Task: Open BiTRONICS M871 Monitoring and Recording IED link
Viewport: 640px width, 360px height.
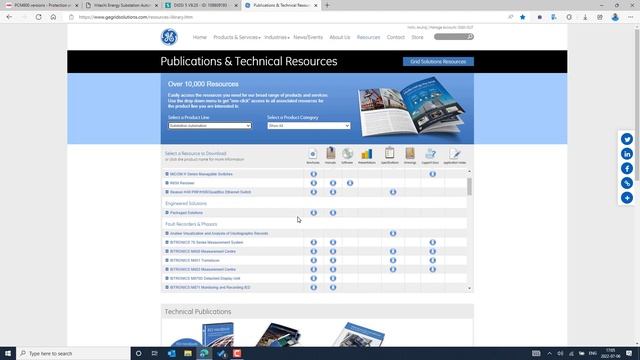Action: 210,287
